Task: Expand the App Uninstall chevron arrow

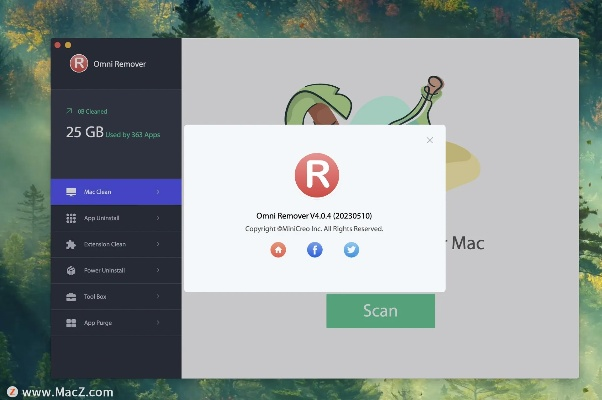Action: click(158, 218)
